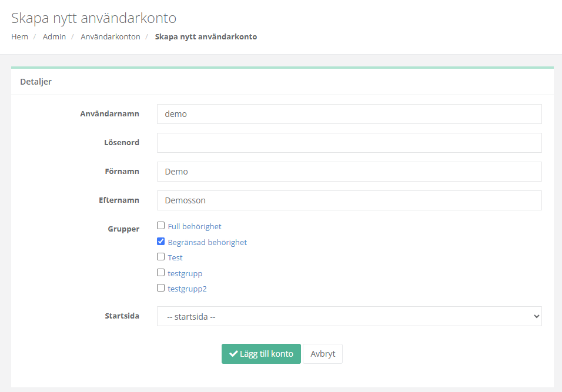Uncheck the Begränsad behörighet checkbox
Image resolution: width=562 pixels, height=392 pixels.
(x=160, y=242)
